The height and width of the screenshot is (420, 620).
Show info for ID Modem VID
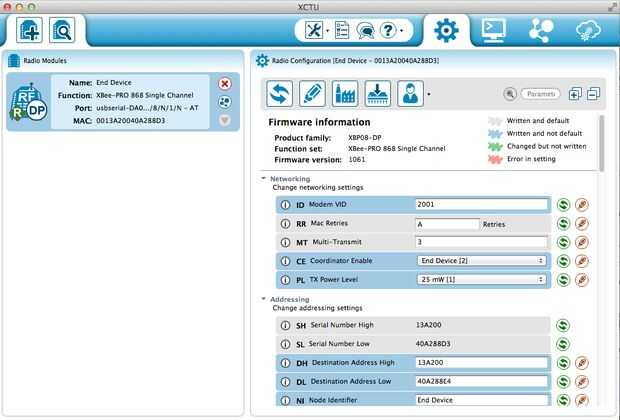285,205
